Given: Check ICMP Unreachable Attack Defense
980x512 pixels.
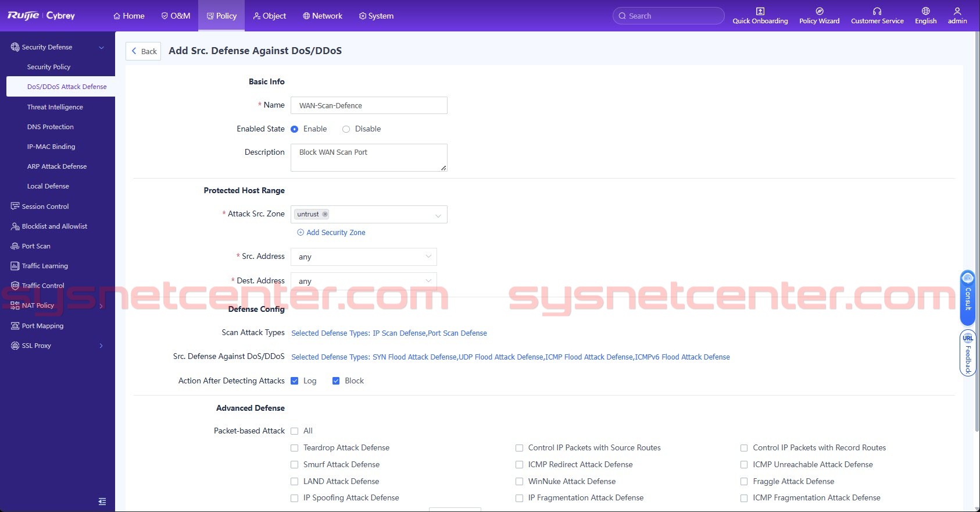Looking at the screenshot, I should [x=744, y=465].
